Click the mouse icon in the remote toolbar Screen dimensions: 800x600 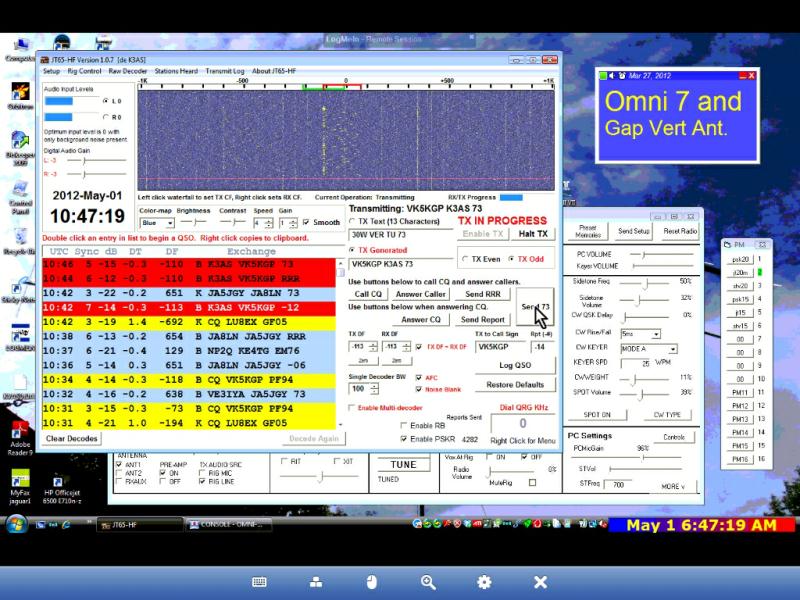click(371, 582)
